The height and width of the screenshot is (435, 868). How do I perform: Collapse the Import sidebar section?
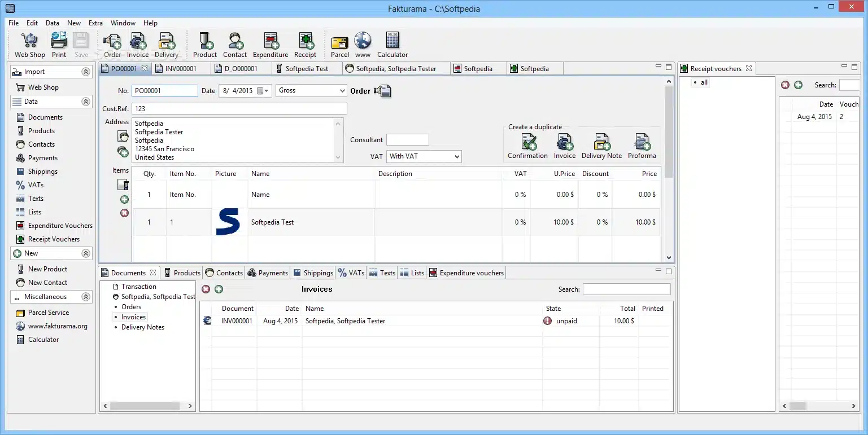click(x=86, y=72)
